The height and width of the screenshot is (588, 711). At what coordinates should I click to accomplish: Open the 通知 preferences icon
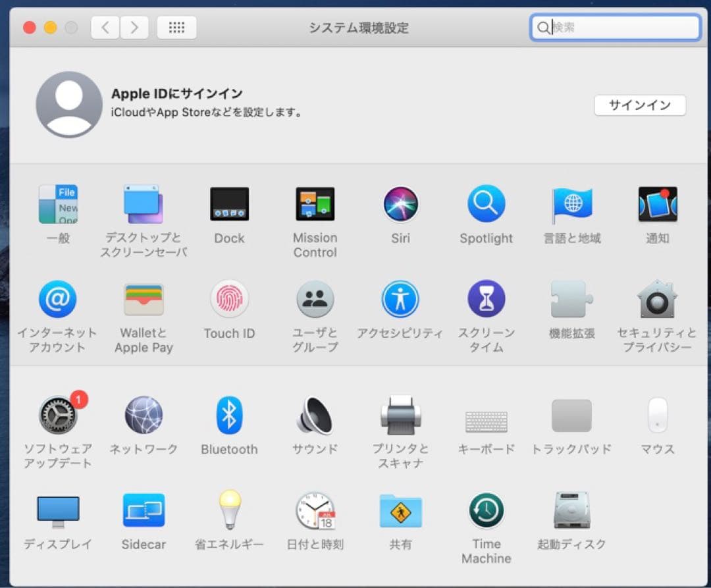click(x=657, y=203)
